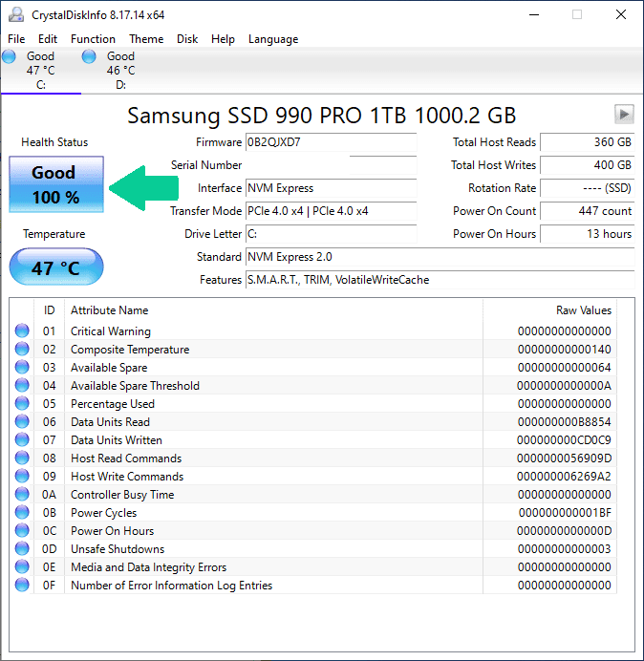
Task: Select the Composite Temperature attribute name
Action: coord(130,350)
